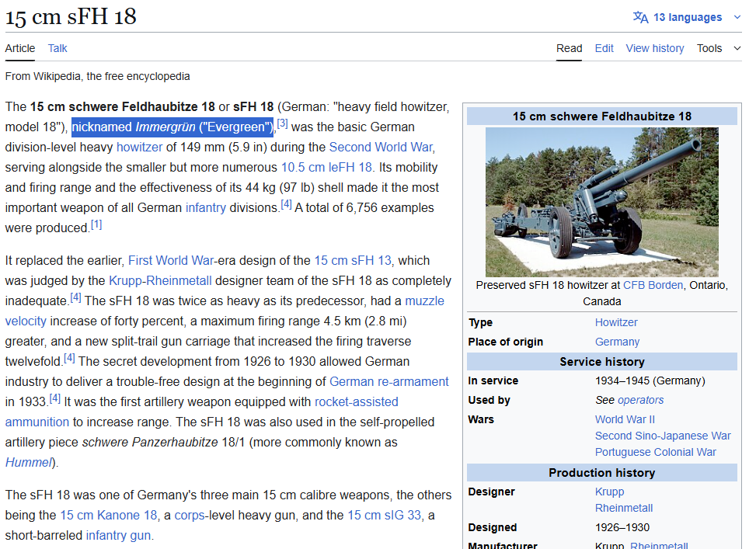This screenshot has height=549, width=756.
Task: Open the Hummel article link
Action: point(30,462)
